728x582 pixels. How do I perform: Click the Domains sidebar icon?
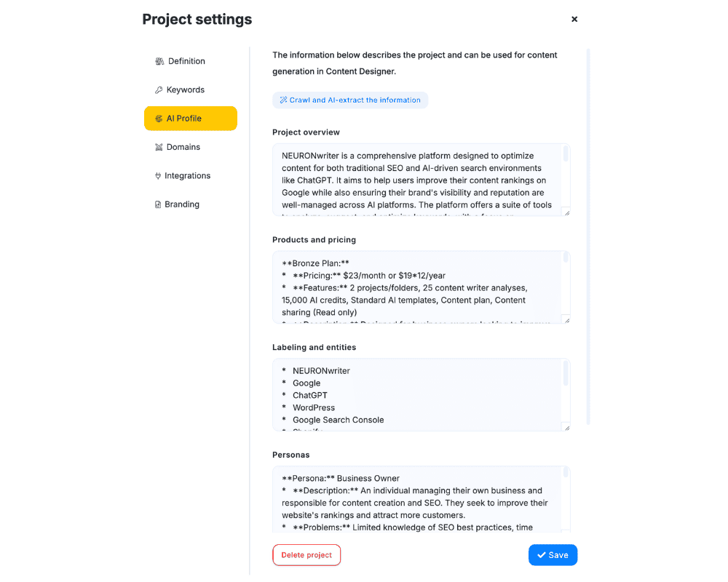[x=159, y=148]
